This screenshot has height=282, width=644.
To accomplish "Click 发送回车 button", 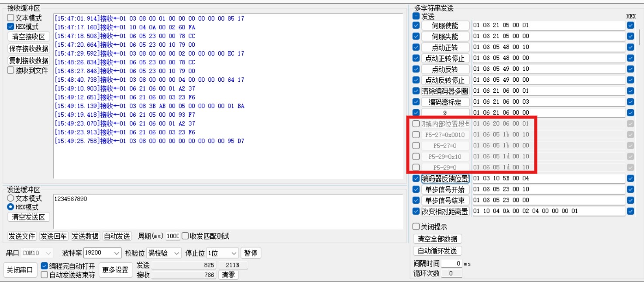I will pos(54,237).
